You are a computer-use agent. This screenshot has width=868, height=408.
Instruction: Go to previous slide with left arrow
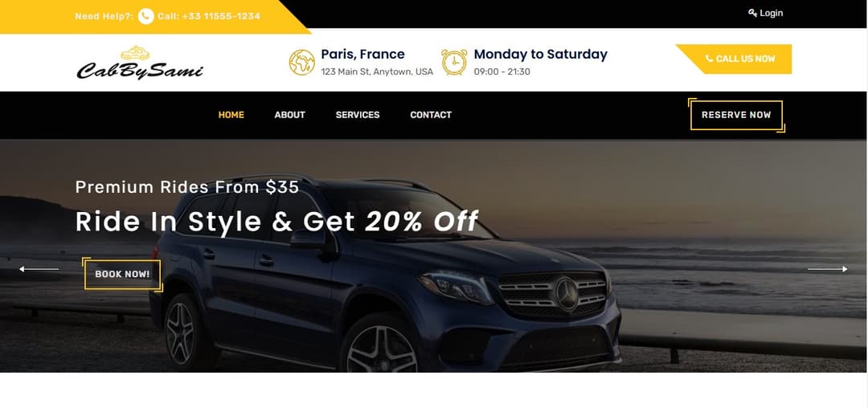tap(39, 269)
